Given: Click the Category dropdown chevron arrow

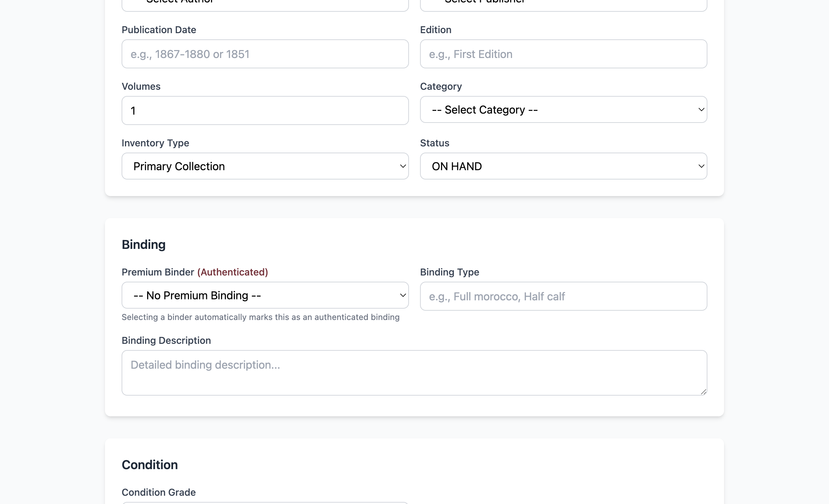Looking at the screenshot, I should tap(701, 110).
